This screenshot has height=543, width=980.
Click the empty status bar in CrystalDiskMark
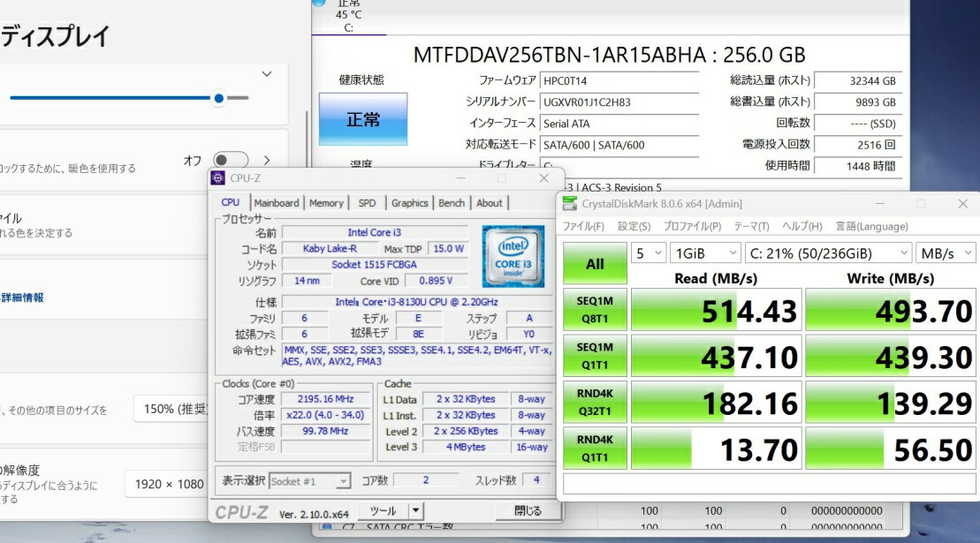pyautogui.click(x=769, y=483)
